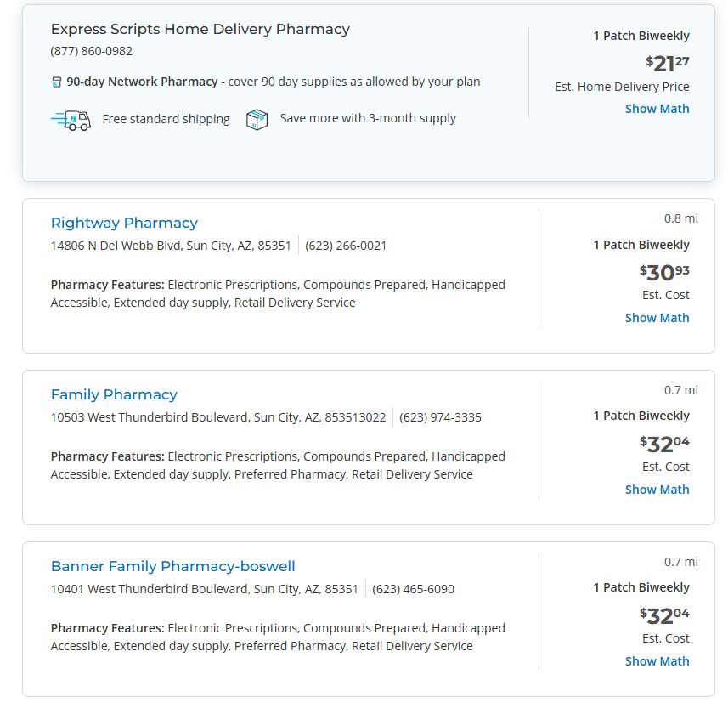Click Banner Family phone (623) 465-6090
This screenshot has width=728, height=708.
[x=413, y=589]
